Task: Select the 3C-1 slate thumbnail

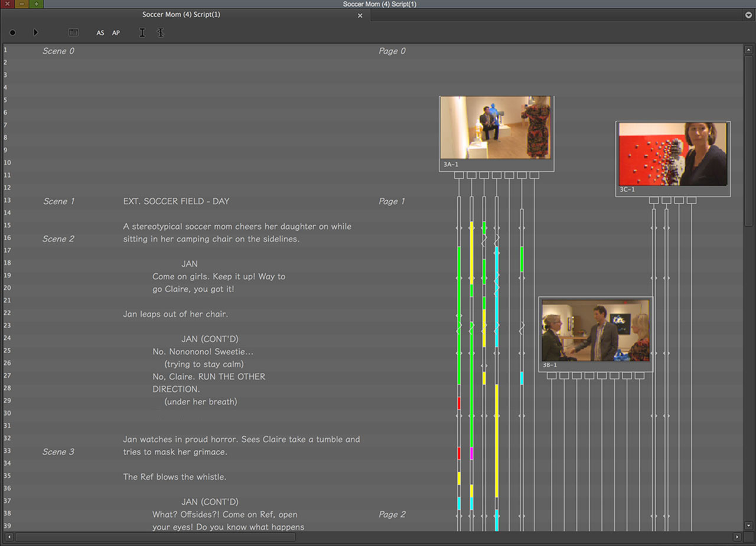Action: click(x=672, y=153)
